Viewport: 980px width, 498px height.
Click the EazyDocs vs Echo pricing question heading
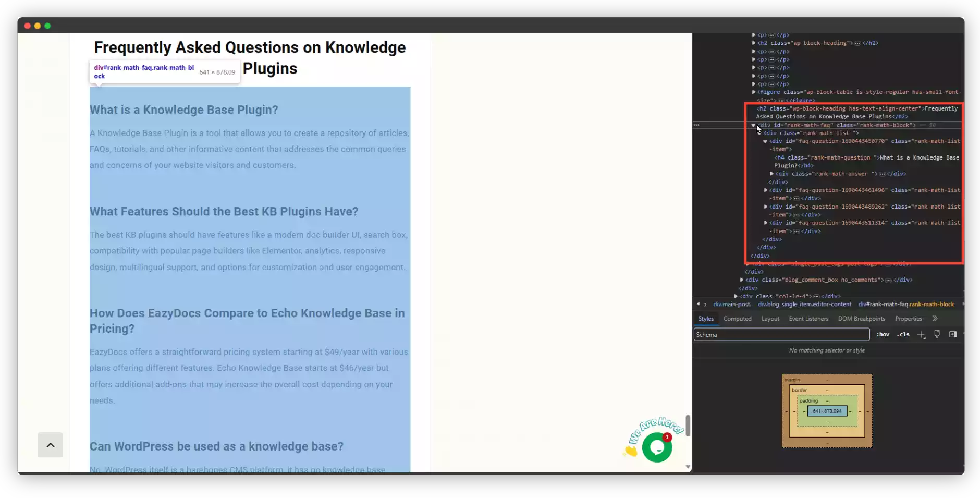click(247, 321)
